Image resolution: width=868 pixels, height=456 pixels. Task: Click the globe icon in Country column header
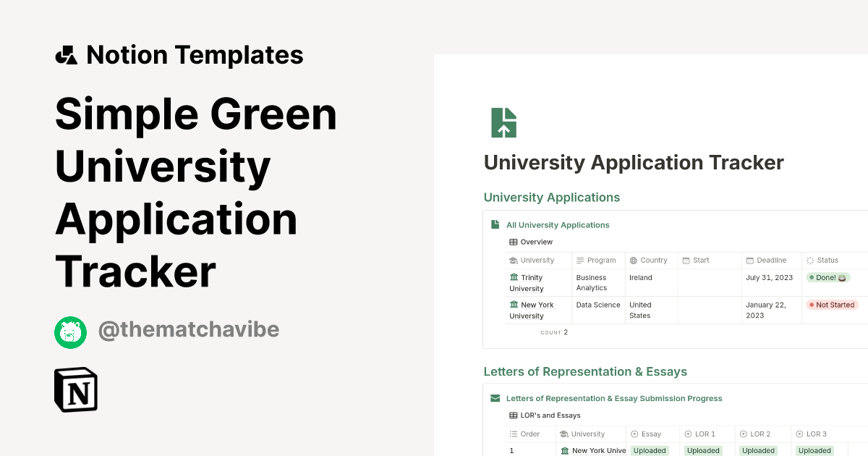point(634,261)
